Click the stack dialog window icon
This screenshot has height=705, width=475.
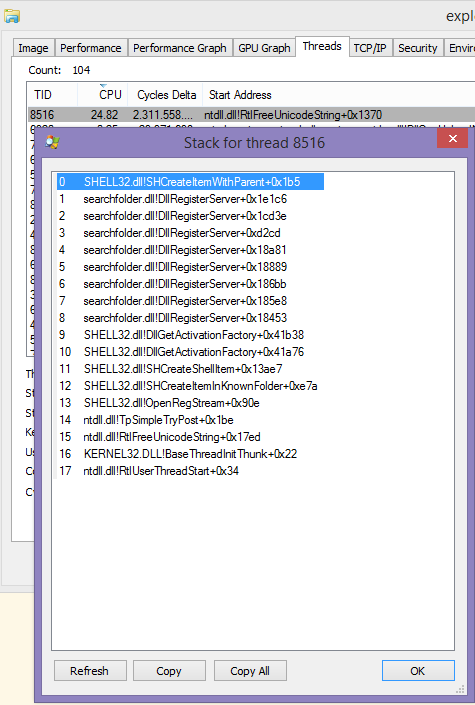coord(52,143)
